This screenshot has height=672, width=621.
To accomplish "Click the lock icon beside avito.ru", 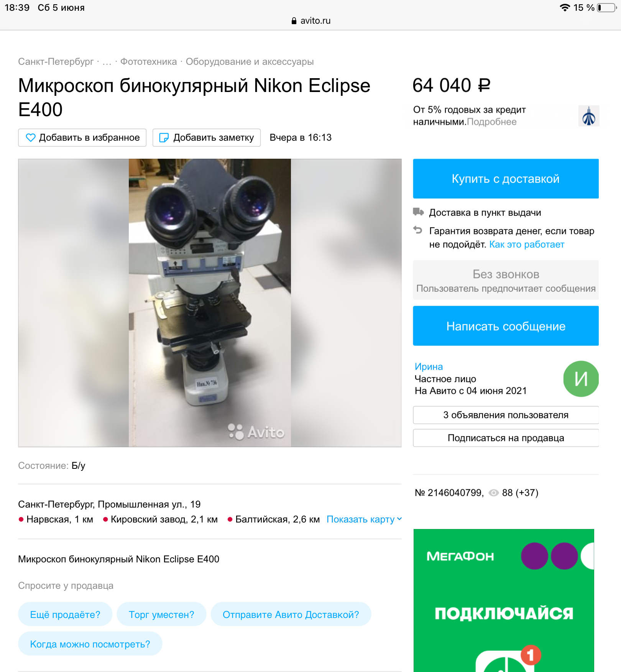I will coord(294,21).
